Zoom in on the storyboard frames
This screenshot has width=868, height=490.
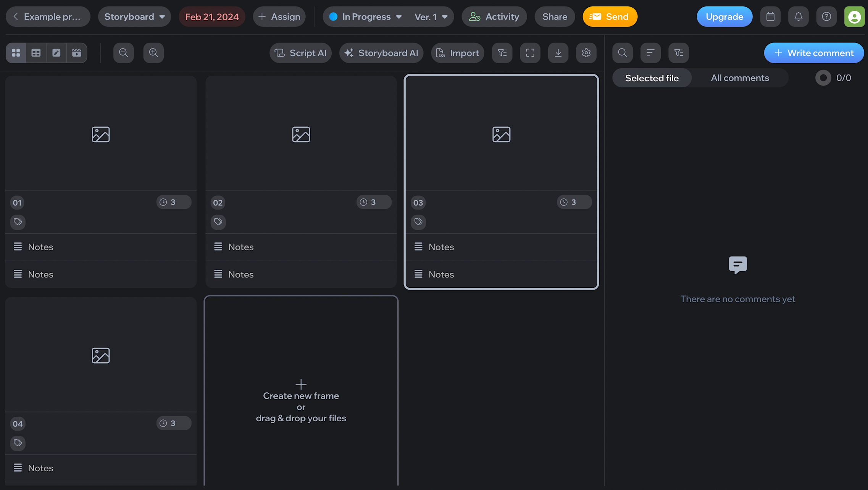(153, 53)
